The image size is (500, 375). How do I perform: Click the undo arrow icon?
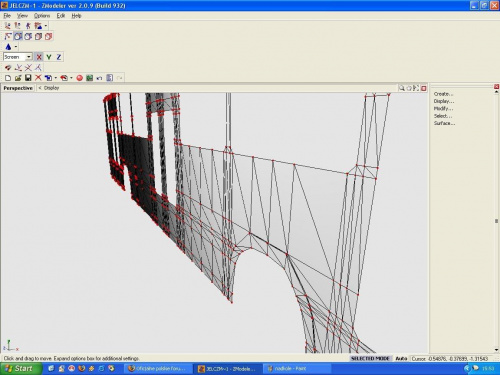point(99,78)
